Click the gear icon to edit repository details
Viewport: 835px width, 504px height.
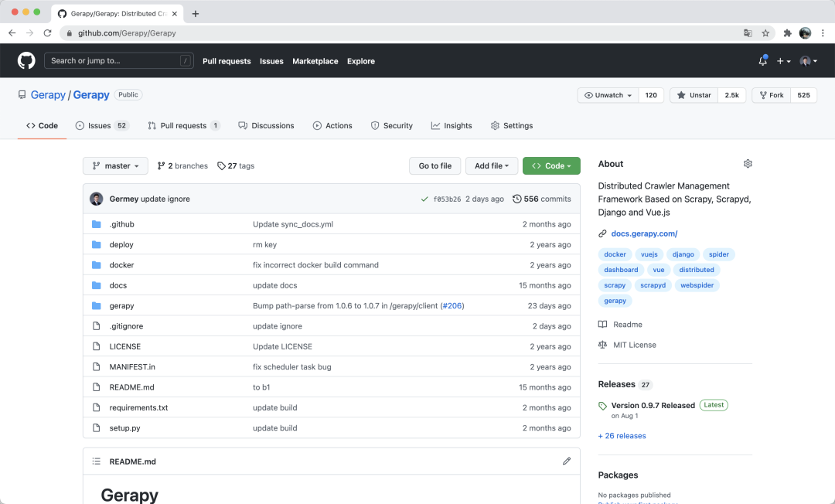tap(747, 163)
